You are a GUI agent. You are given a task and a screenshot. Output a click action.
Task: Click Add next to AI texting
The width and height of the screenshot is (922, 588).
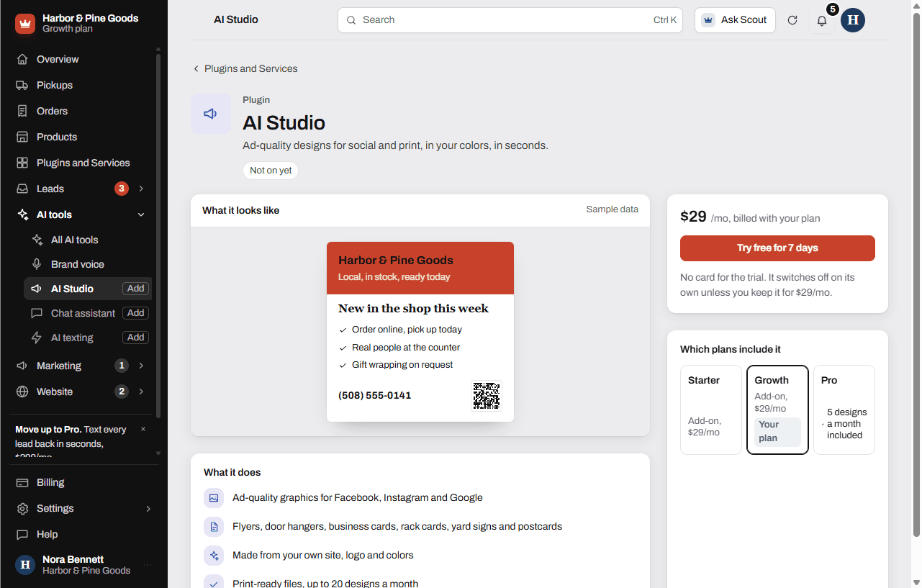[135, 338]
